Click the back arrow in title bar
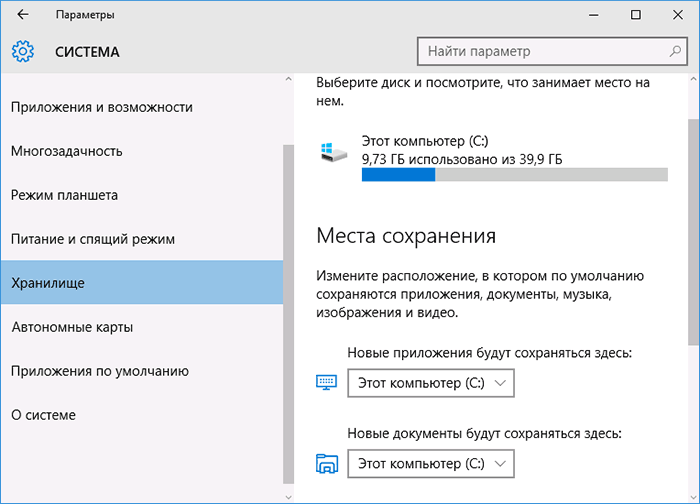Image resolution: width=700 pixels, height=504 pixels. click(x=22, y=15)
